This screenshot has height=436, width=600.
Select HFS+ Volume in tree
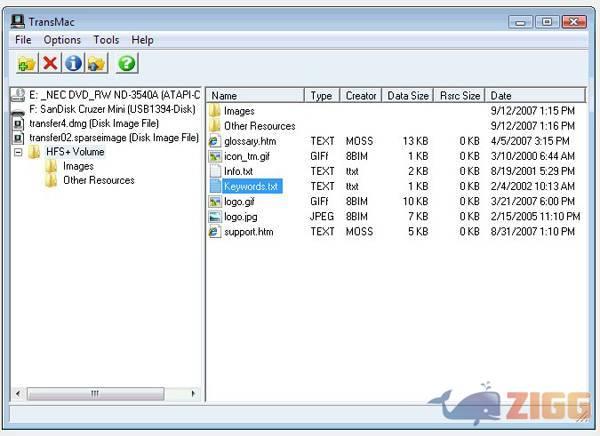[75, 152]
